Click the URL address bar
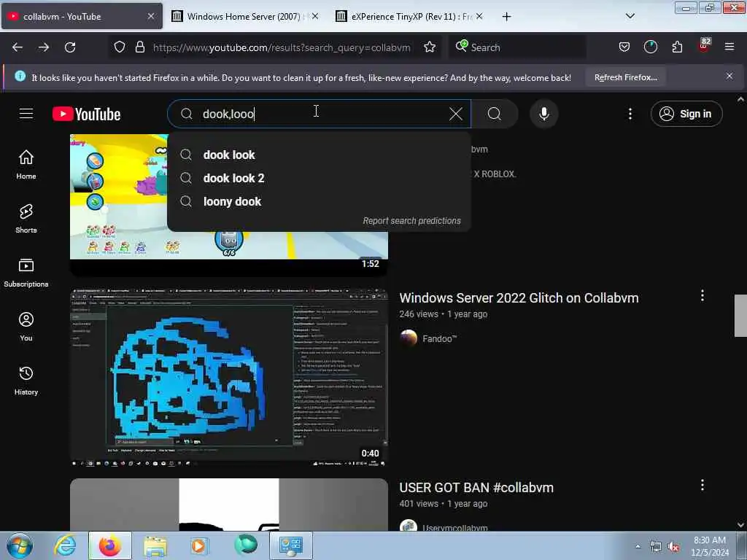The height and width of the screenshot is (560, 747). click(x=282, y=47)
